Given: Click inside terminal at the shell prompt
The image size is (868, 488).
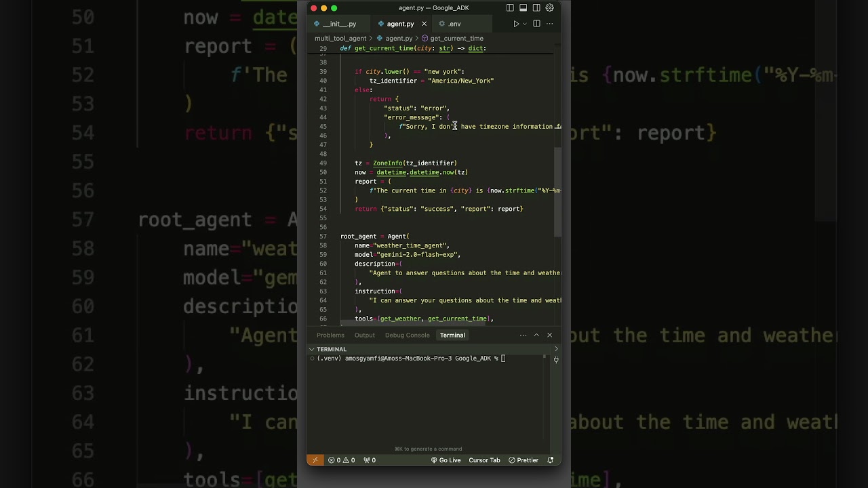Looking at the screenshot, I should tap(503, 359).
